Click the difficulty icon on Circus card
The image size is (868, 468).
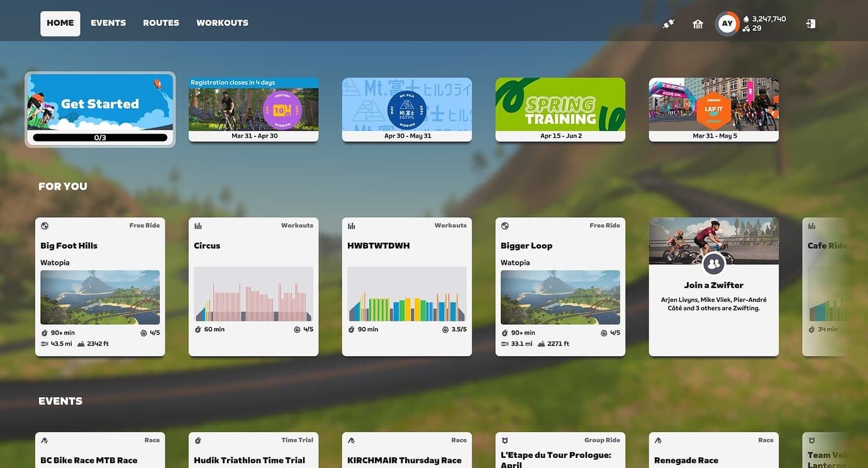297,329
